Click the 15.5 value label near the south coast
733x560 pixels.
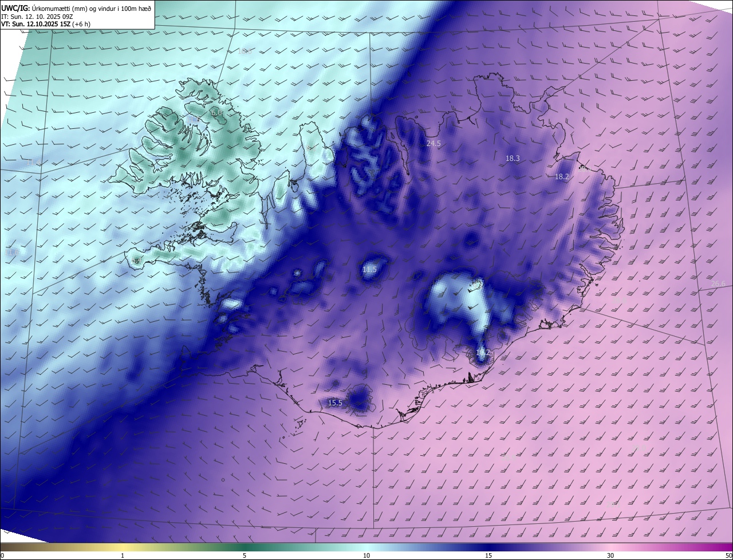point(335,403)
